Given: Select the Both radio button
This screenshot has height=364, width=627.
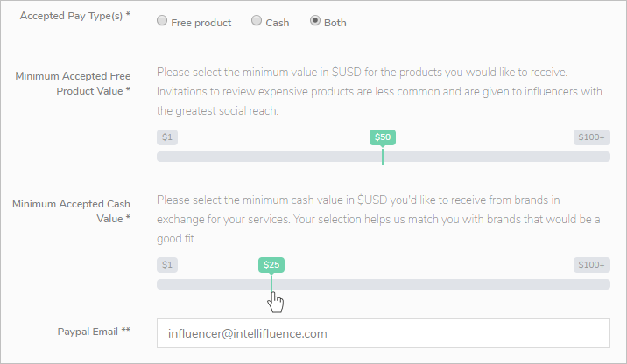Looking at the screenshot, I should 315,22.
